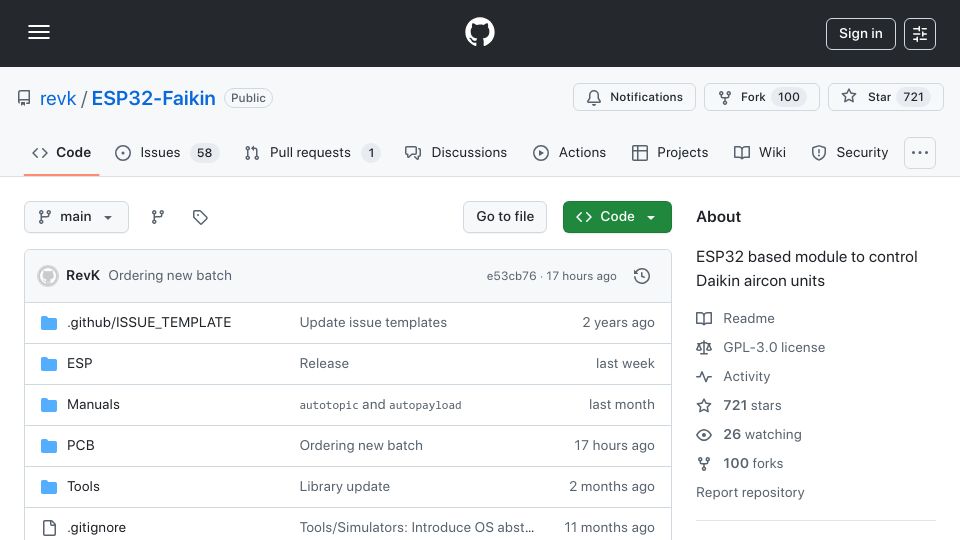View commit history clock icon
Image resolution: width=960 pixels, height=540 pixels.
(x=642, y=276)
